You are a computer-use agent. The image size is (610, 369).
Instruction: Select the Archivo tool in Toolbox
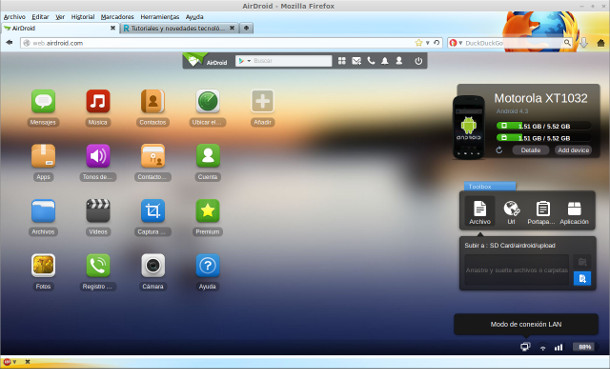(x=480, y=212)
